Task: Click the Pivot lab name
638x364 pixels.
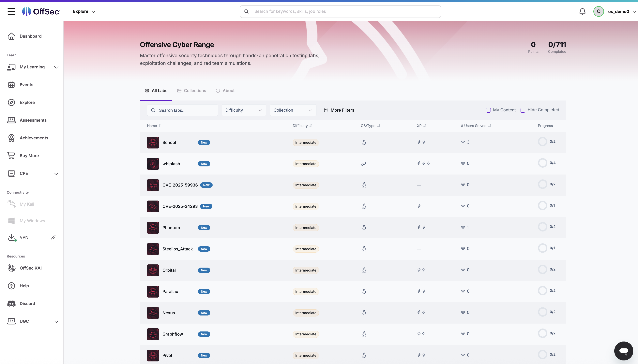Action: click(x=167, y=356)
